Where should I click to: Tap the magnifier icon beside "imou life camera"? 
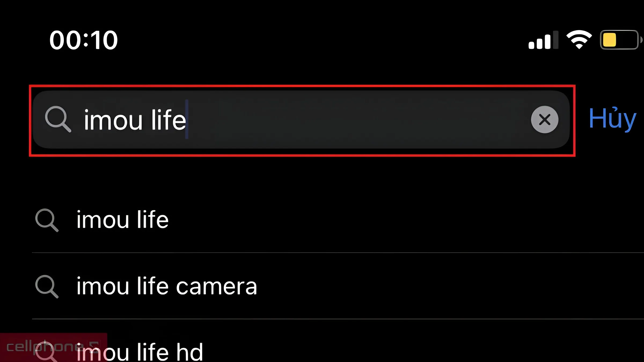[47, 287]
